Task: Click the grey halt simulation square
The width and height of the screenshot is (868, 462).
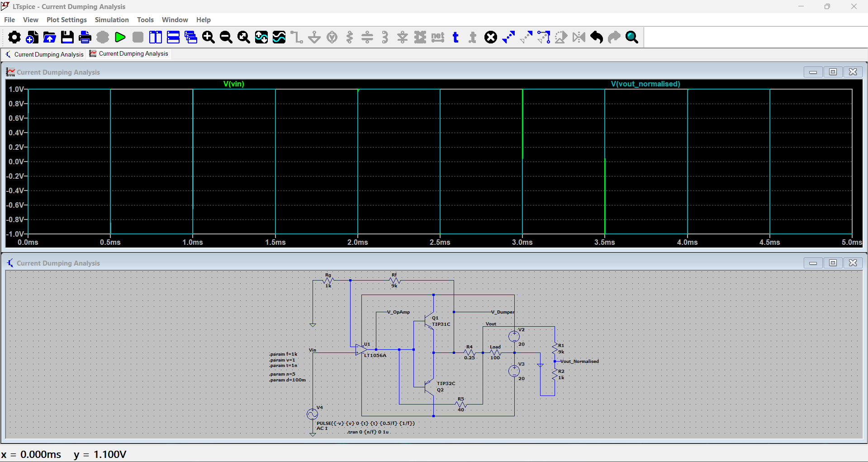Action: point(138,37)
